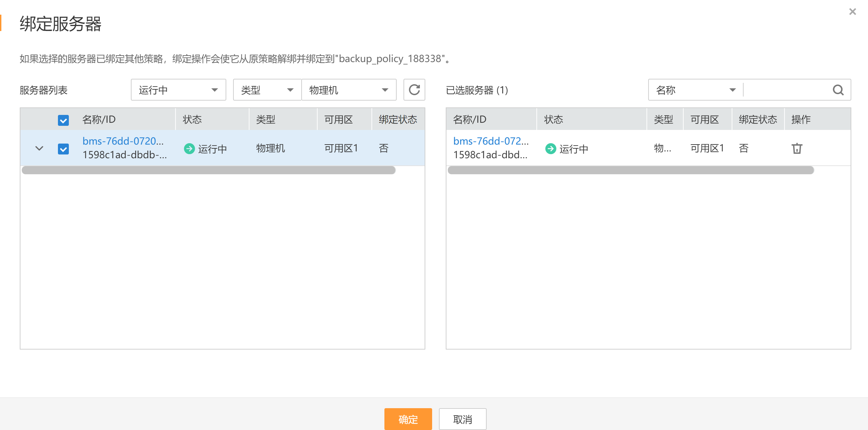Focus the selected servers search input
868x430 pixels.
[x=787, y=90]
